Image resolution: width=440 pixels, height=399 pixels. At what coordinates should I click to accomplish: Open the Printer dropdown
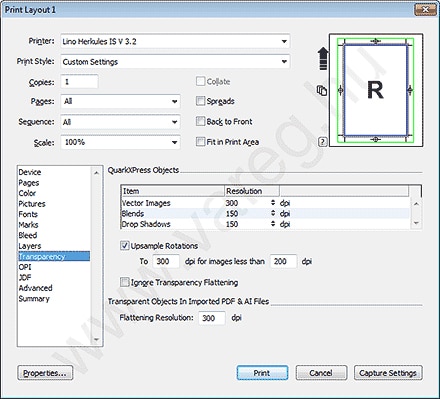tap(175, 41)
